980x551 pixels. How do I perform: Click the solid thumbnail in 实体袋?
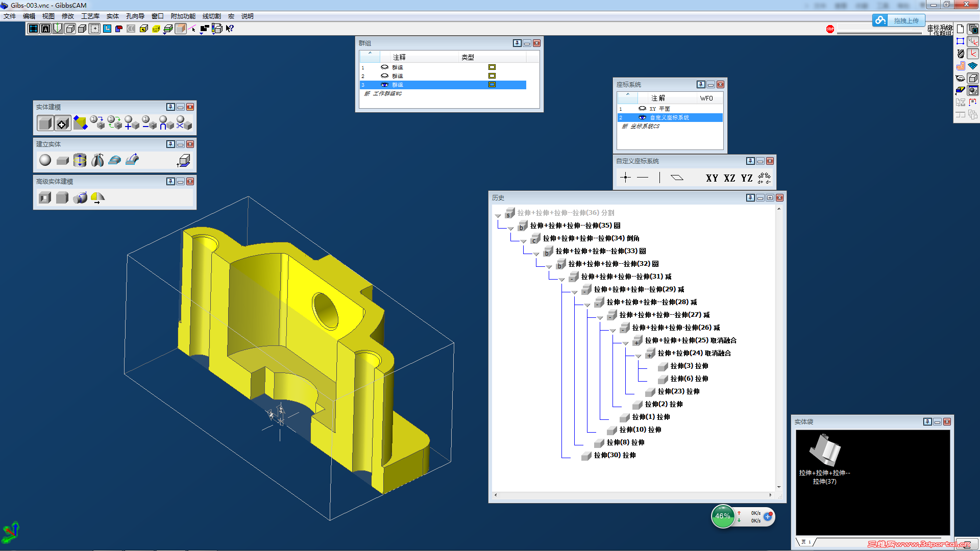pyautogui.click(x=825, y=449)
